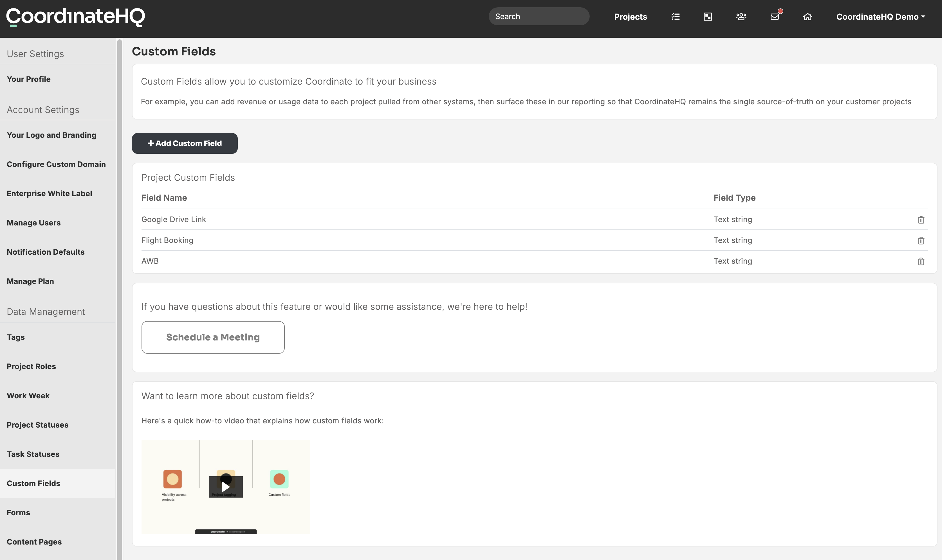The width and height of the screenshot is (942, 560).
Task: Click Text string type in Flight Booking row
Action: [733, 240]
